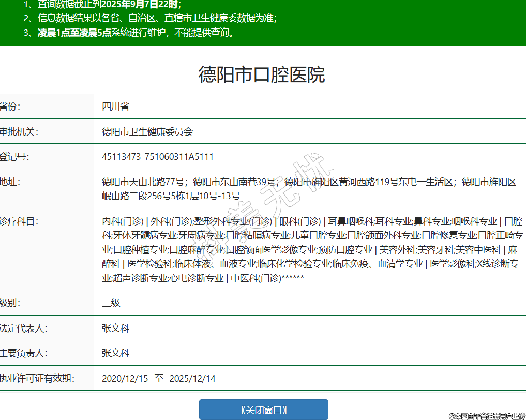The height and width of the screenshot is (420, 526).
Task: Click the 本图由平台注册用户上传 watermark text
Action: click(x=487, y=415)
